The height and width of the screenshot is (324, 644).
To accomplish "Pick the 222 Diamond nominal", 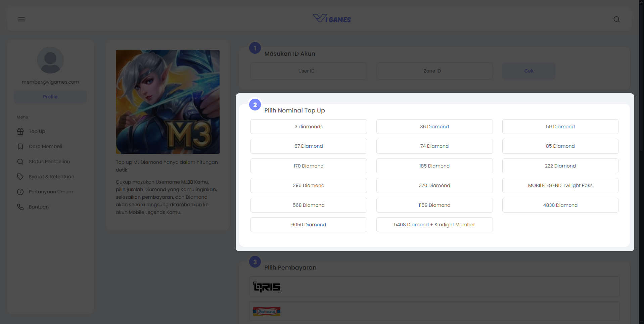I will [560, 166].
